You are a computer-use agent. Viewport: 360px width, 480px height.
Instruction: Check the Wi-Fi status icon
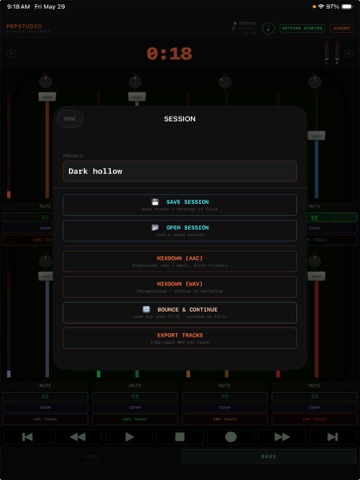(321, 7)
